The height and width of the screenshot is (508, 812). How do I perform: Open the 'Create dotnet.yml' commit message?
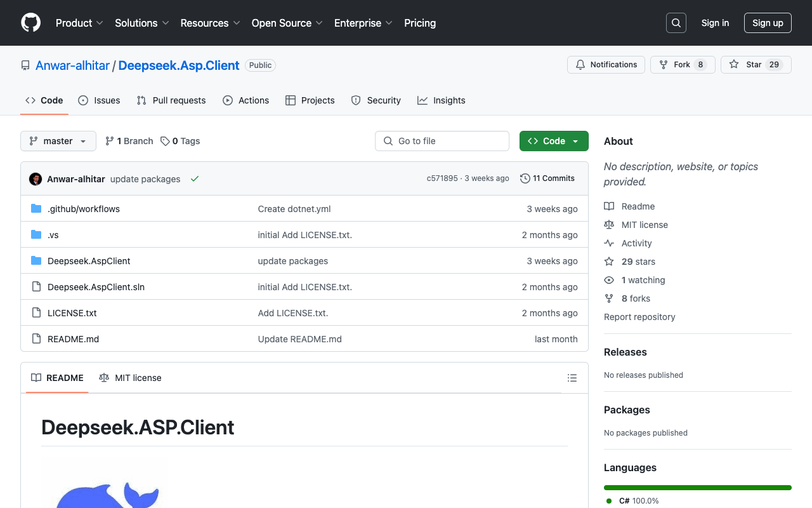click(294, 209)
